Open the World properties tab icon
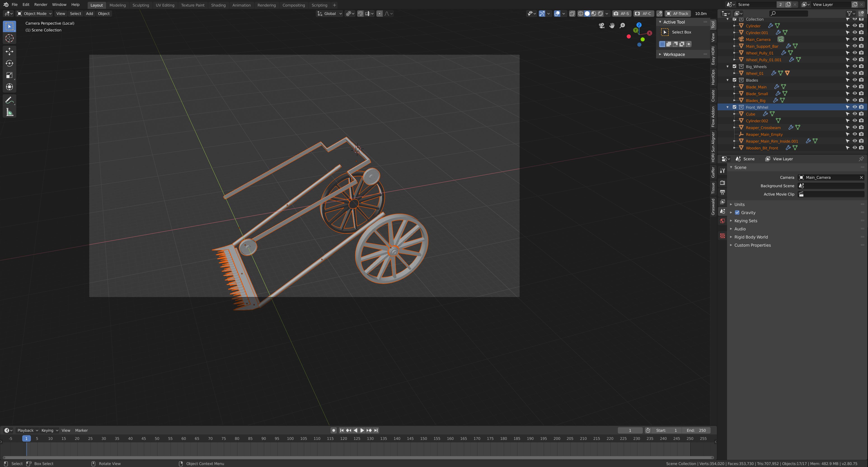Screen dimensions: 868x467 (723, 221)
